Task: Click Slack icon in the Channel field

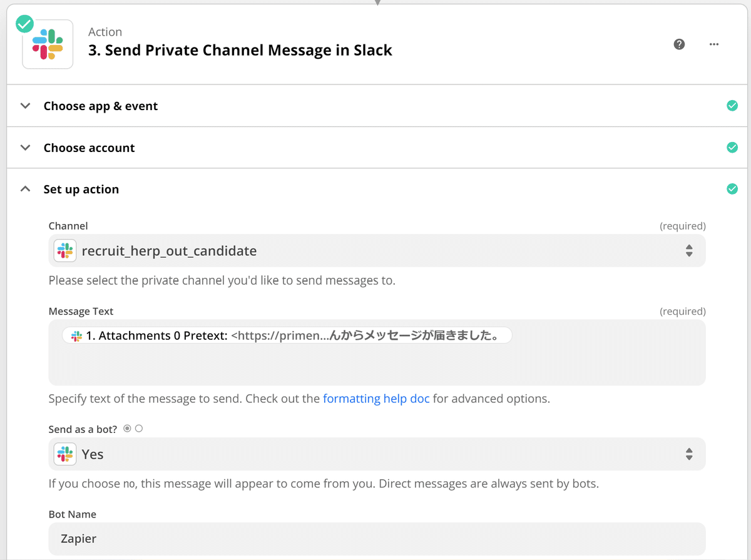Action: (x=65, y=251)
